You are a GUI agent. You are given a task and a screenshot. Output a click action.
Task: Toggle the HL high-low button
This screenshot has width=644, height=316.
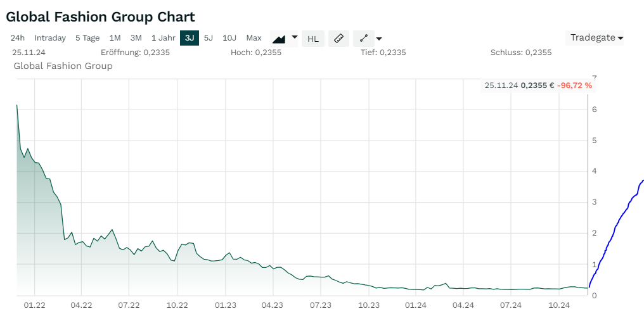(x=312, y=39)
